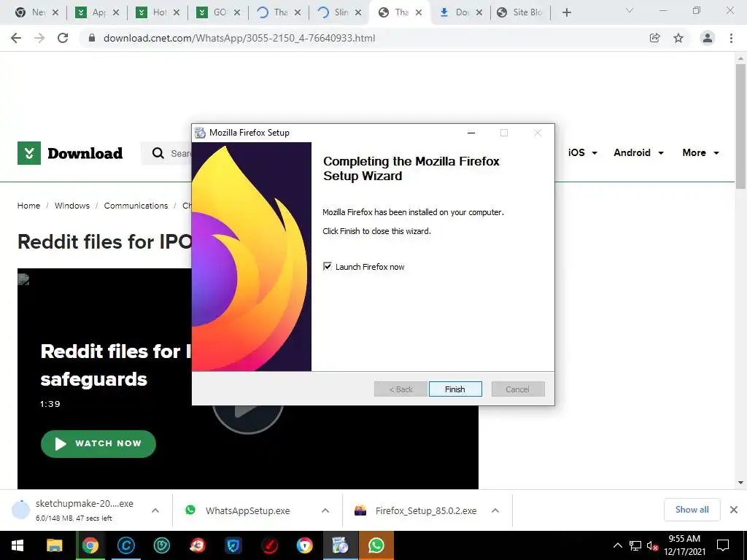
Task: Reload the current page
Action: tap(63, 38)
